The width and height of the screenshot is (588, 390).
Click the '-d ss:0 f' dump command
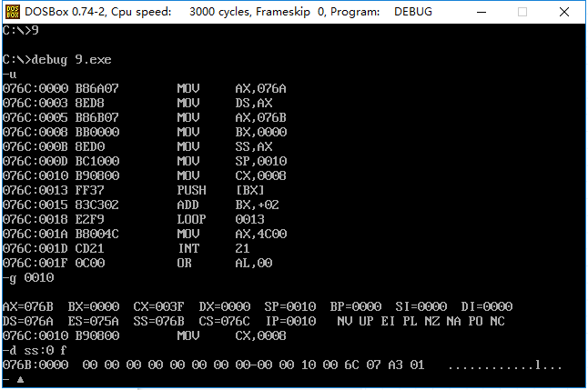pos(35,351)
